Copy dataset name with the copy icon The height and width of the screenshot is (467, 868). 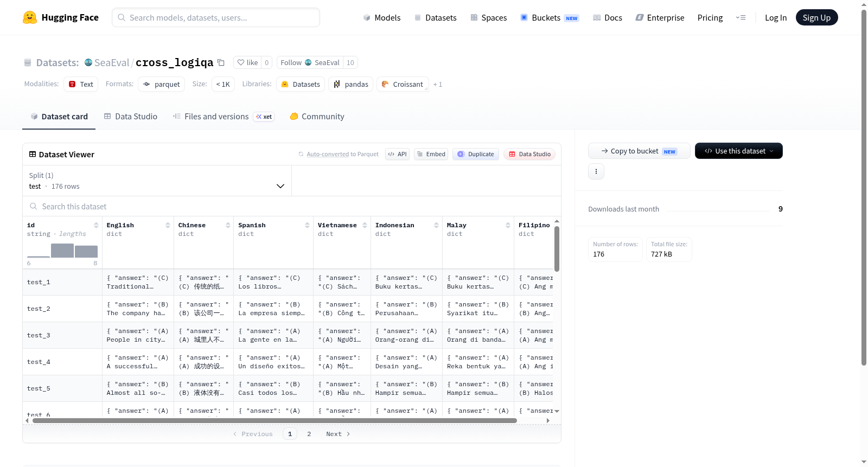point(221,62)
